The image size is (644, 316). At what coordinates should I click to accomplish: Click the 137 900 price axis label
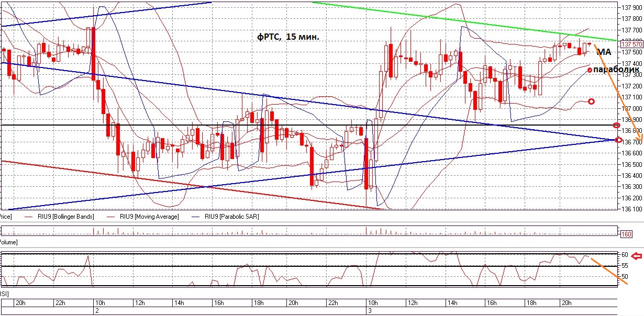click(631, 7)
